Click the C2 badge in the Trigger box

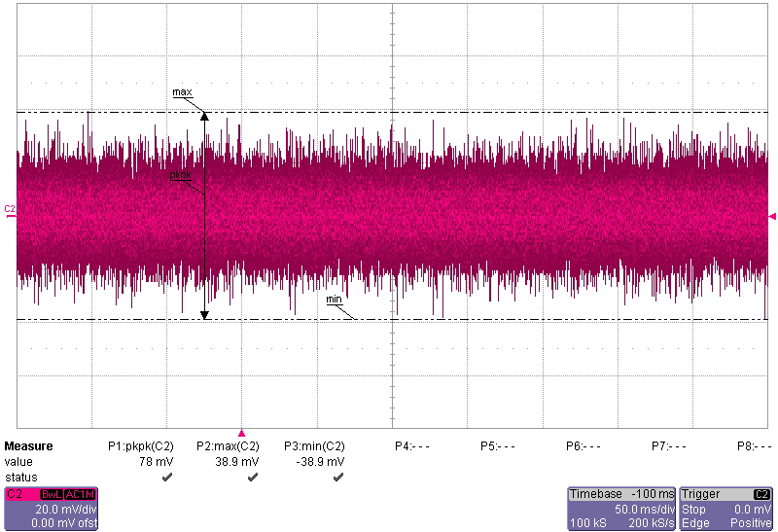point(761,494)
